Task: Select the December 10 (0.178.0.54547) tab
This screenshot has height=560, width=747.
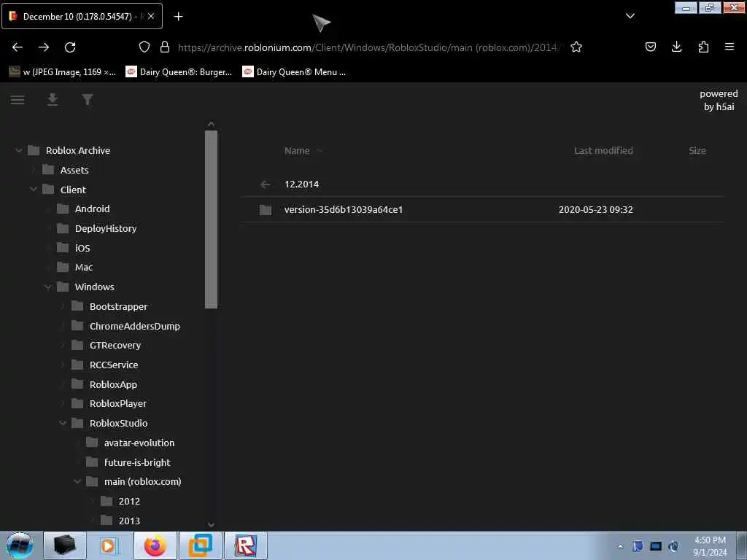Action: click(x=82, y=16)
